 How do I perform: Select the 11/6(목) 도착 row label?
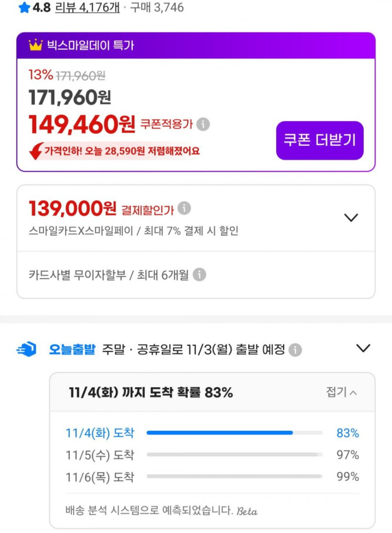click(x=100, y=477)
